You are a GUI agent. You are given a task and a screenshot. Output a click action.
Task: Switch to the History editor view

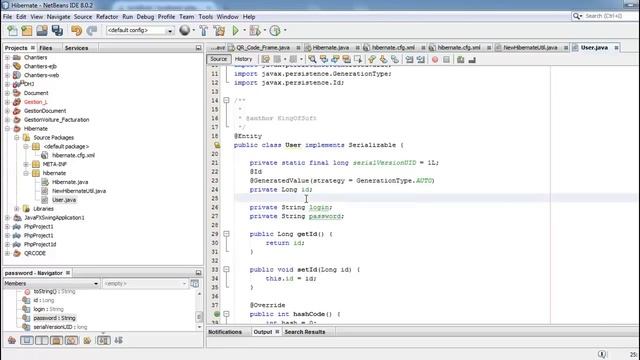point(243,59)
